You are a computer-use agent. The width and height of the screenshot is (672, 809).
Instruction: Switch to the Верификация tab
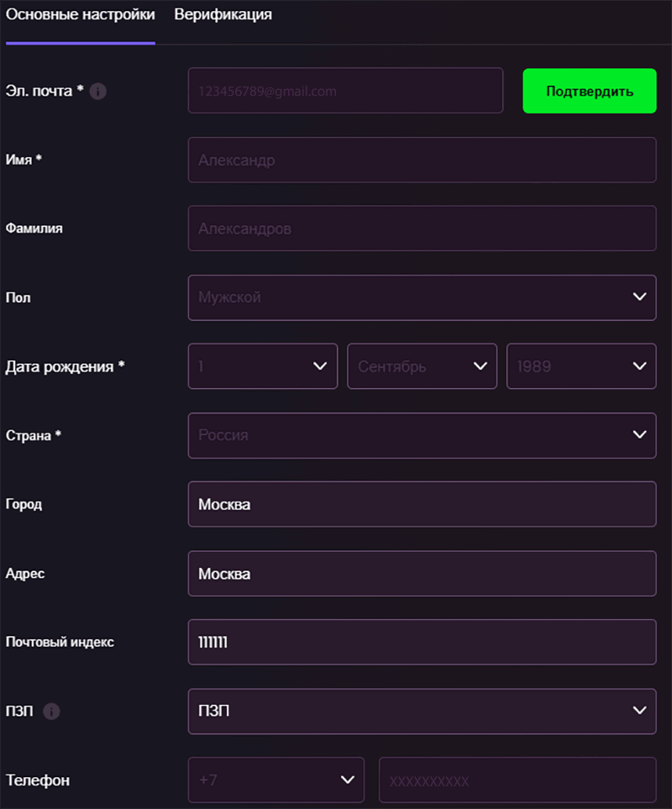(223, 15)
